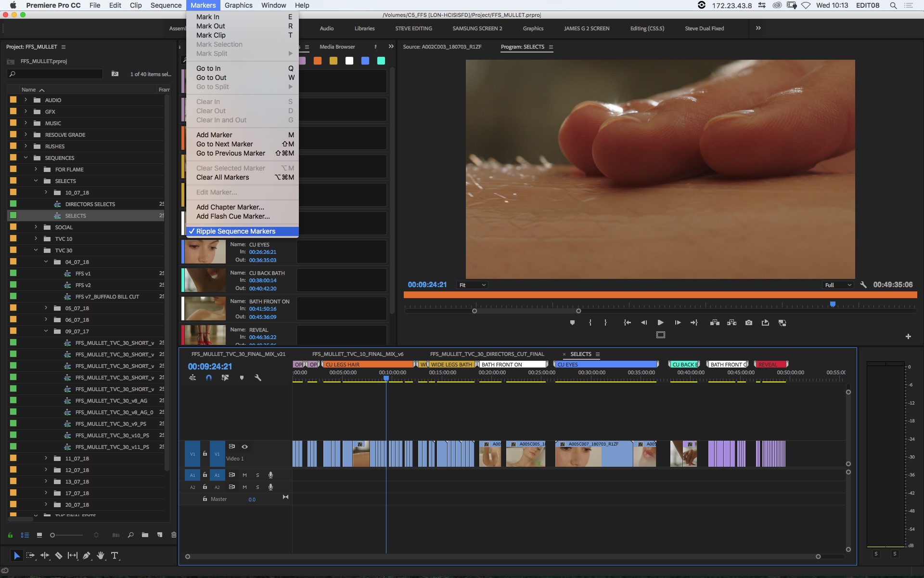Expand the MUSIC bin
Viewport: 924px width, 578px height.
26,123
